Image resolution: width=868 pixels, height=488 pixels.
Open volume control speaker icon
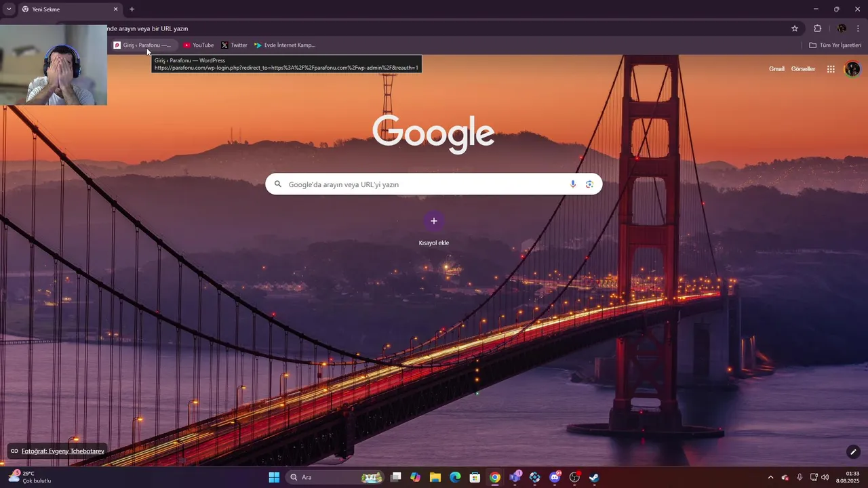click(825, 477)
